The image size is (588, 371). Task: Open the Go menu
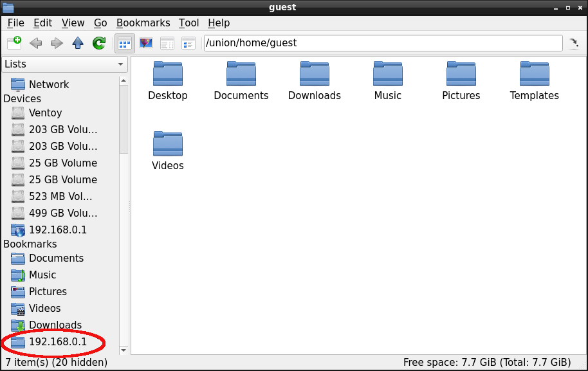coord(100,23)
